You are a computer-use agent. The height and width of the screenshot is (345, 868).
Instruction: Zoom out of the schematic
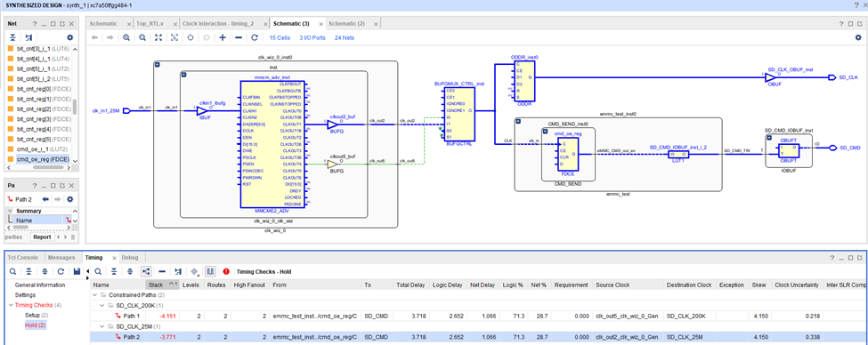(142, 37)
